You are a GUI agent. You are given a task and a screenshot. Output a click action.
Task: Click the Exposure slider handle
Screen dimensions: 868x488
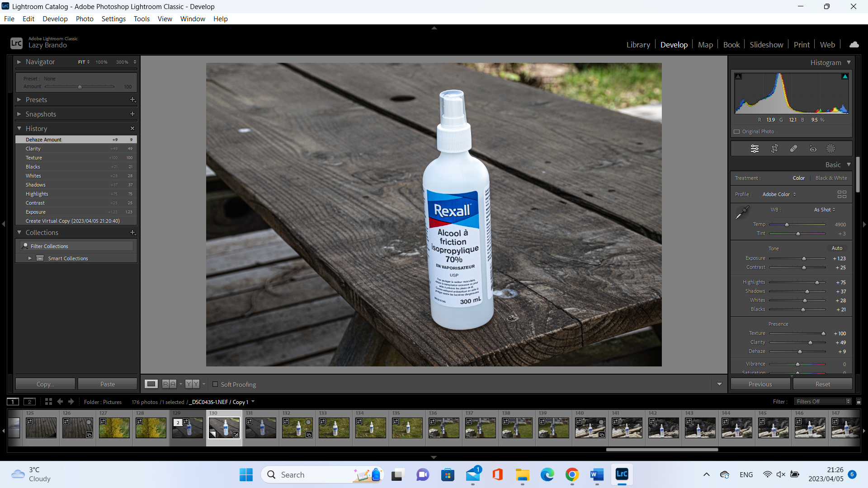[x=804, y=258]
